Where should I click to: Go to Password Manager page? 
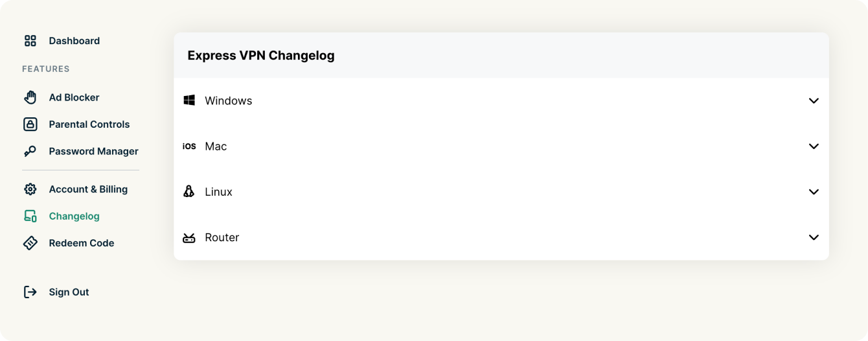pyautogui.click(x=94, y=152)
